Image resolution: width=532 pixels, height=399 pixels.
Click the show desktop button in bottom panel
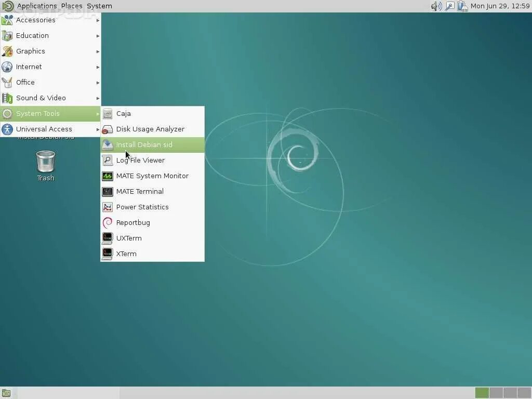(6, 393)
